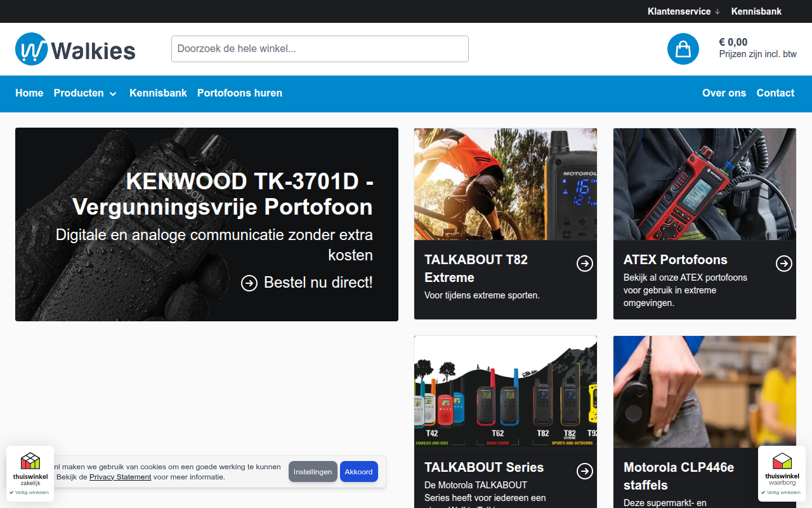This screenshot has width=812, height=508.
Task: Click the TALKABOUT Series product lineup image
Action: pos(506,392)
